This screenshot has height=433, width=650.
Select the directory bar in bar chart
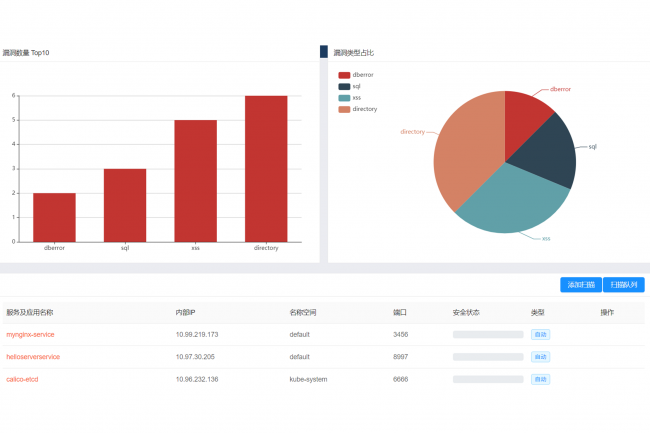click(266, 168)
